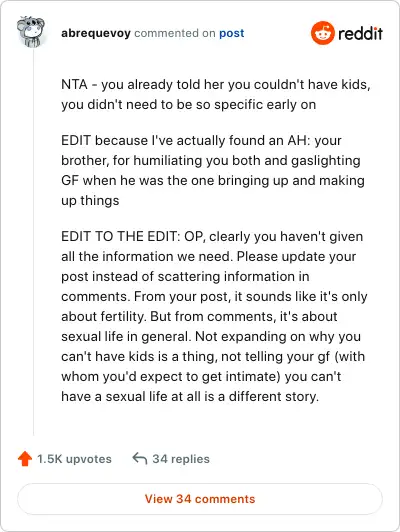Viewport: 400px width, 532px height.
Task: Click the "NTA - you already told her" paragraph
Action: click(216, 94)
